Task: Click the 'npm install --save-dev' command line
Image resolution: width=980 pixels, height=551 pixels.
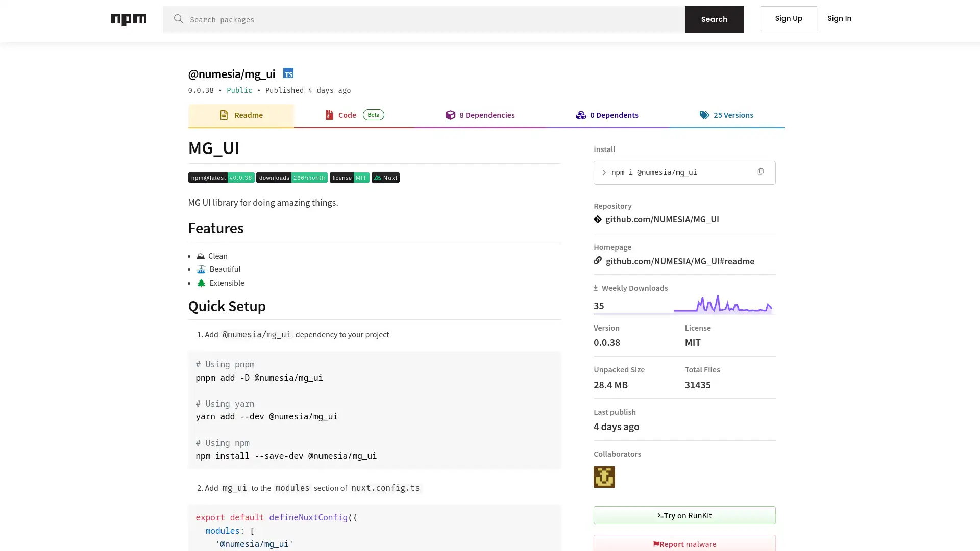Action: 286,456
